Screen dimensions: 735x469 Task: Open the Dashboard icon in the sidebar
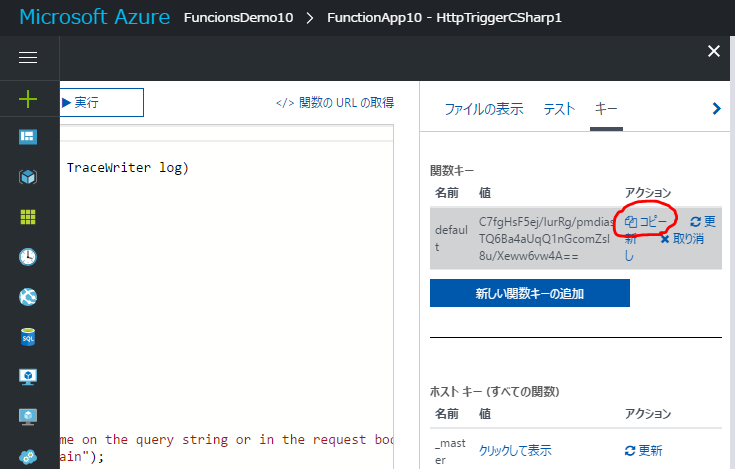coord(28,137)
